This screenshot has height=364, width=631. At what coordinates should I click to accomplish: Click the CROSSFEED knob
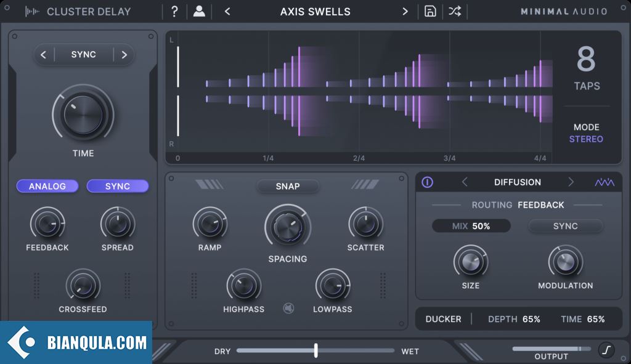(83, 286)
